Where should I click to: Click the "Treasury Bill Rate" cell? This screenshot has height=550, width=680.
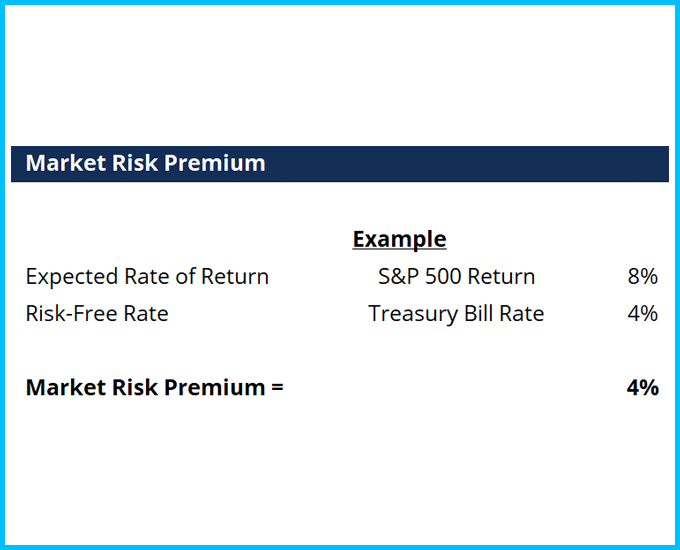[456, 314]
